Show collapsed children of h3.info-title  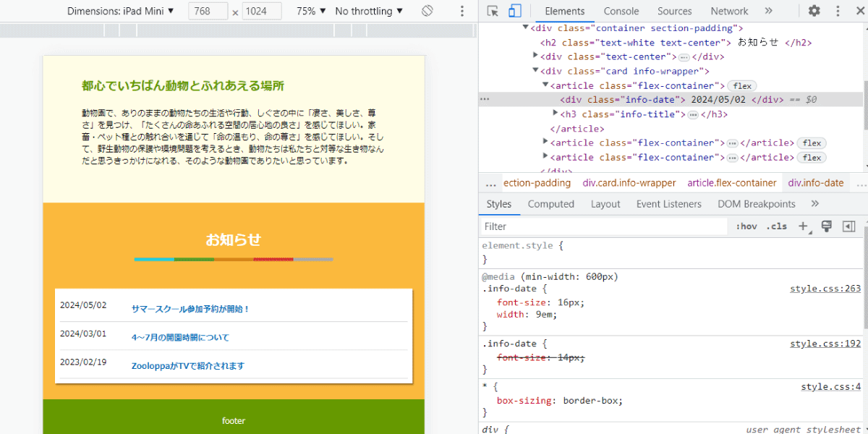point(693,115)
